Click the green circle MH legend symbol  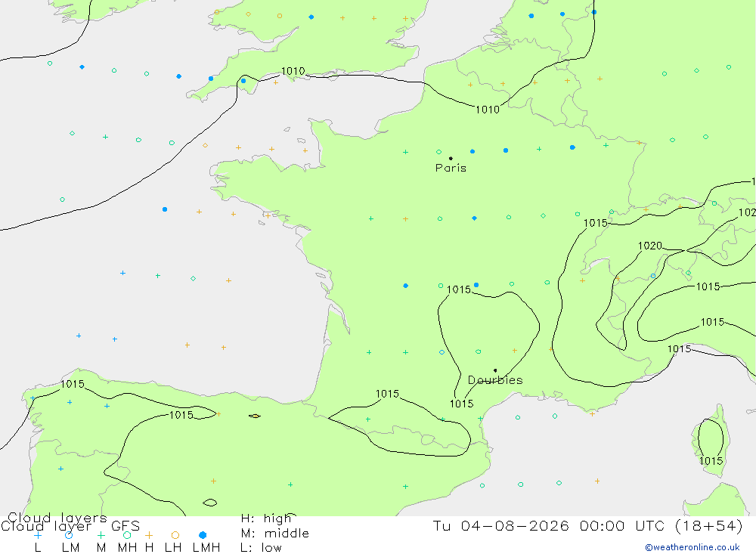(127, 535)
